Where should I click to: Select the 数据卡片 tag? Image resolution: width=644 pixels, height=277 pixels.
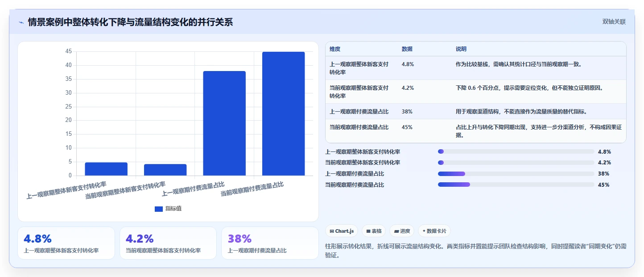click(x=434, y=231)
